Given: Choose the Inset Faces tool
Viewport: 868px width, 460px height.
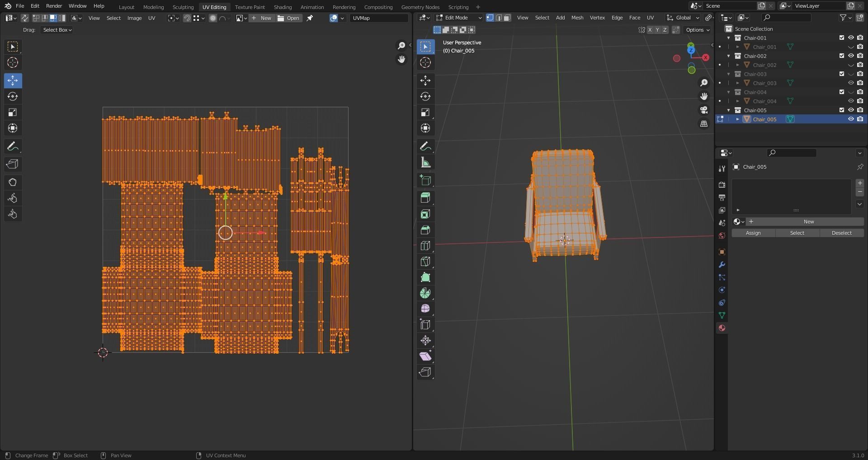Looking at the screenshot, I should coord(425,214).
